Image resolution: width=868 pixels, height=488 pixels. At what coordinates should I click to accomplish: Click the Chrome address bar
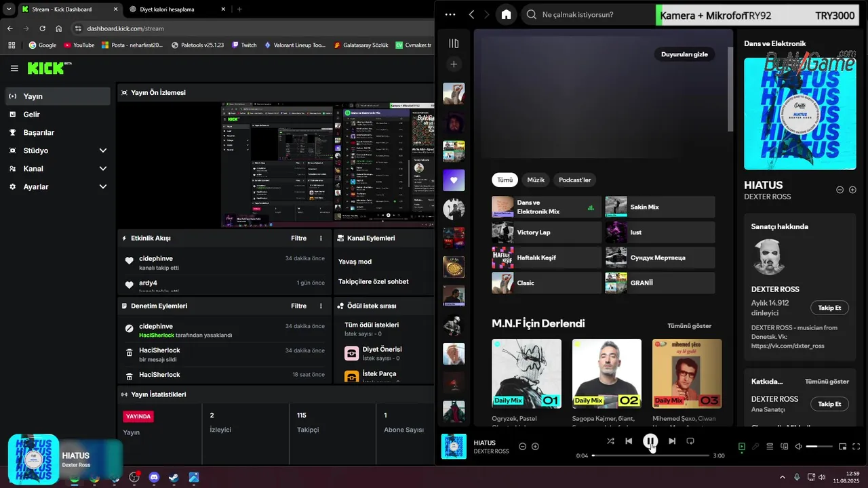pyautogui.click(x=251, y=28)
